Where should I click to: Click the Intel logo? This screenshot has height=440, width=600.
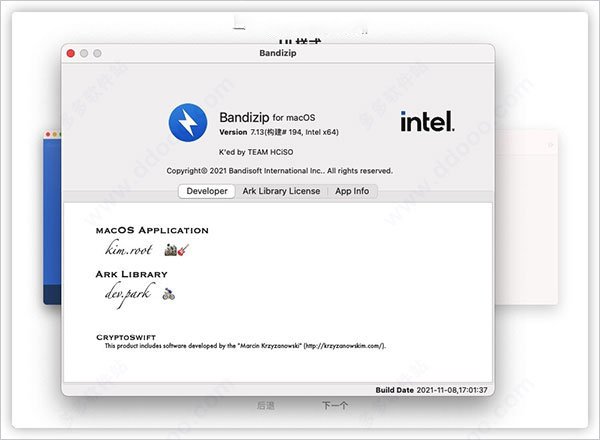tap(427, 121)
